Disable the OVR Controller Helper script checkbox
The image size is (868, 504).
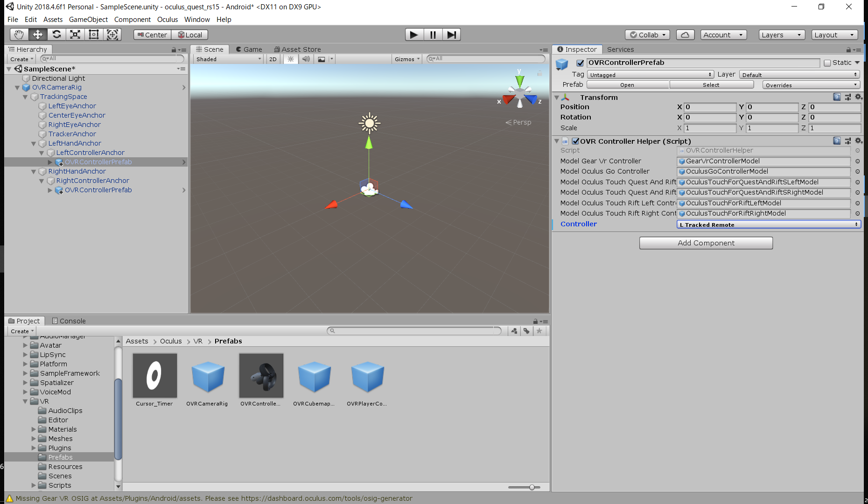pyautogui.click(x=575, y=141)
